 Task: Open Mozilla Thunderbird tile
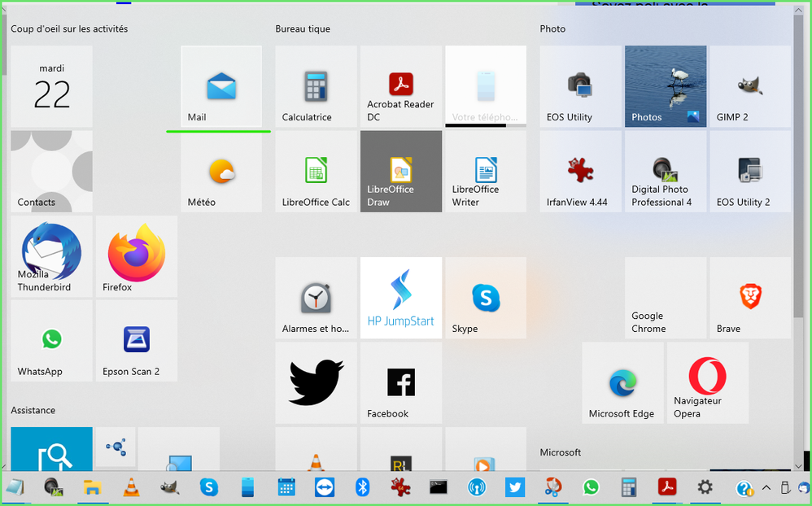click(51, 256)
